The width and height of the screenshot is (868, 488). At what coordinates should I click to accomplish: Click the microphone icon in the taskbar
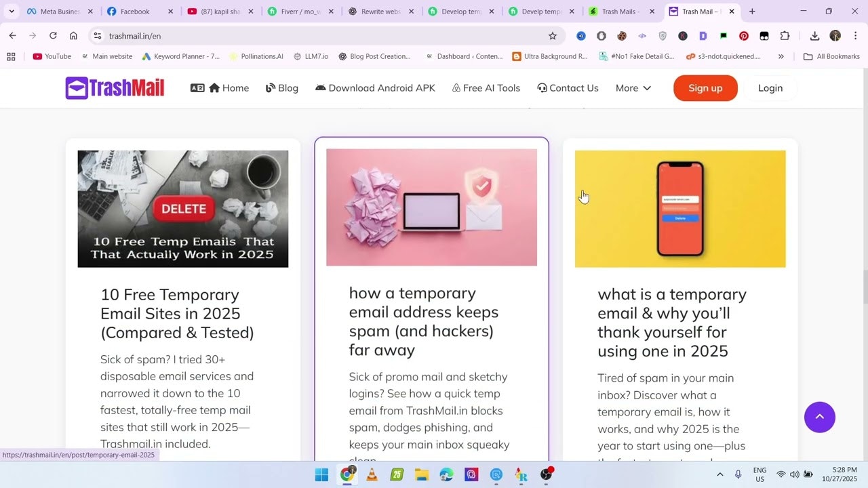(738, 474)
